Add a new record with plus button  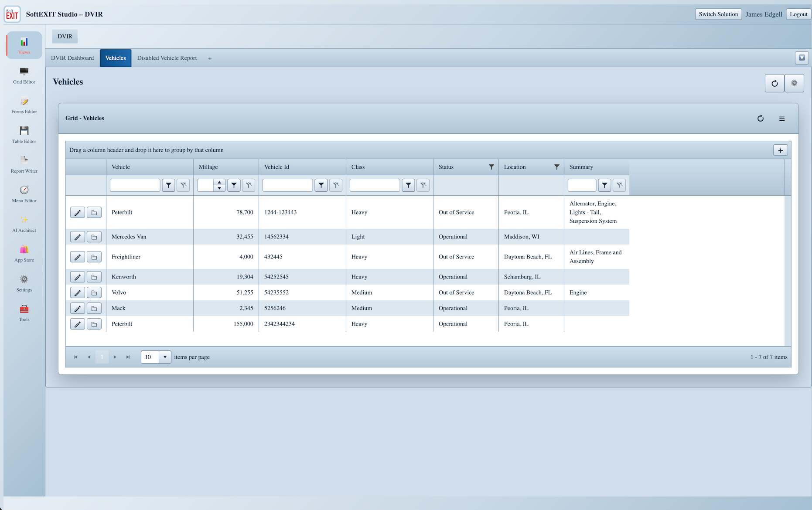(x=781, y=150)
